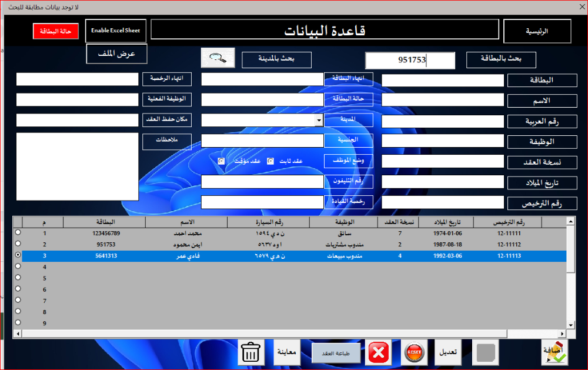Screen dimensions: 588x370
Task: Click the trash can delete icon
Action: [251, 353]
